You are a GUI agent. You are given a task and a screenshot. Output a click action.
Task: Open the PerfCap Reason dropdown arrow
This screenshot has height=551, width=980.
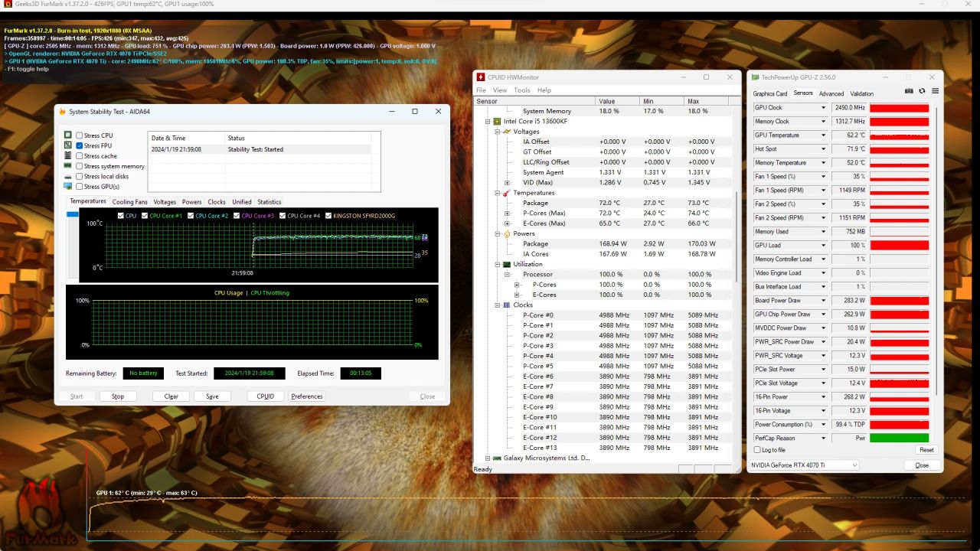(824, 439)
